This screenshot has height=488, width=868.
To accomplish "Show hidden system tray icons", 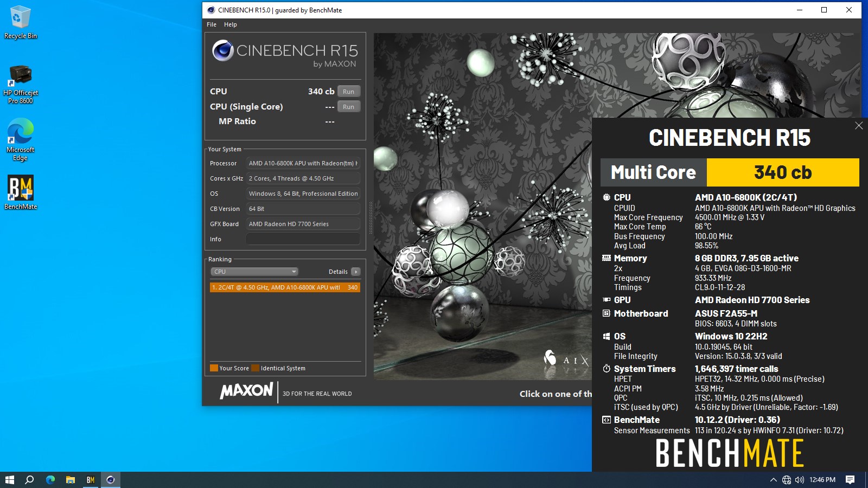I will tap(773, 480).
